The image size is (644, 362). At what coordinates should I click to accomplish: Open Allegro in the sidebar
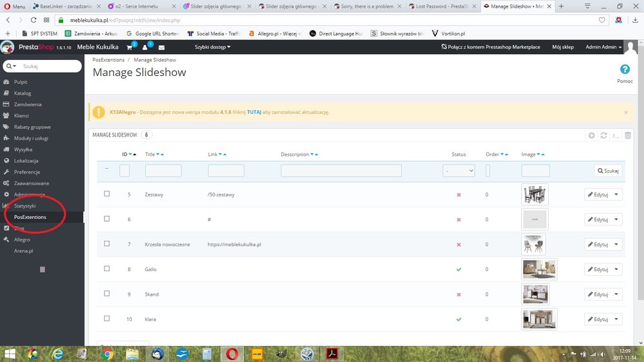coord(22,240)
